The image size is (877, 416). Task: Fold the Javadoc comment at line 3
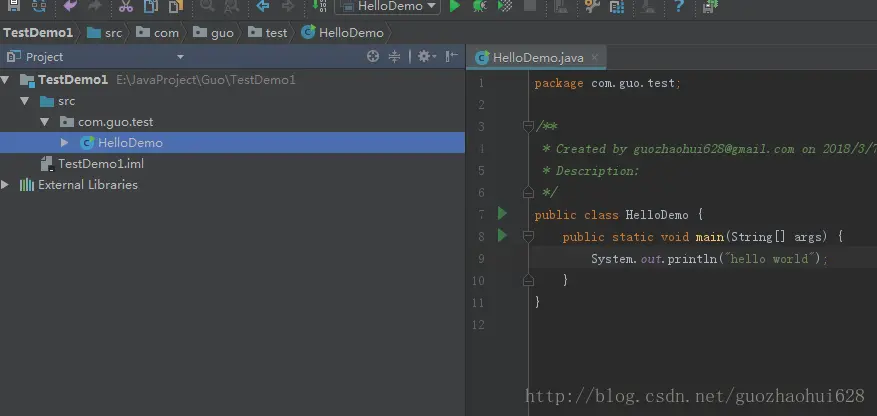[x=528, y=127]
